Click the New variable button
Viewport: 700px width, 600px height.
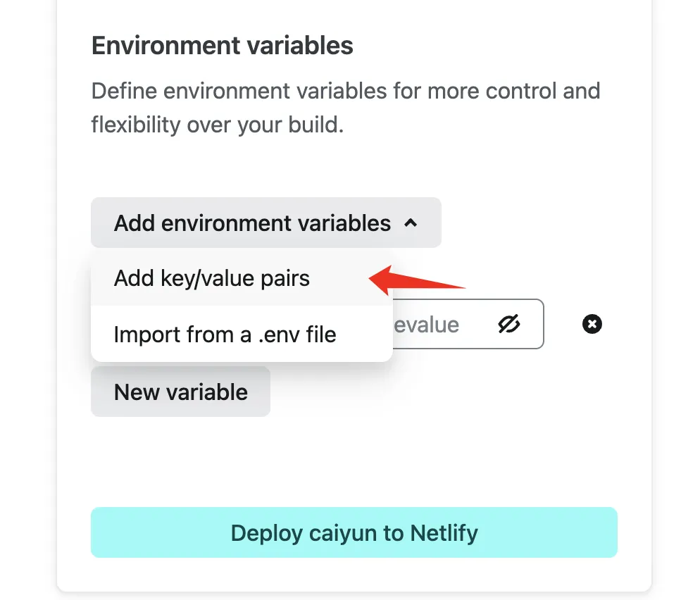pyautogui.click(x=180, y=392)
